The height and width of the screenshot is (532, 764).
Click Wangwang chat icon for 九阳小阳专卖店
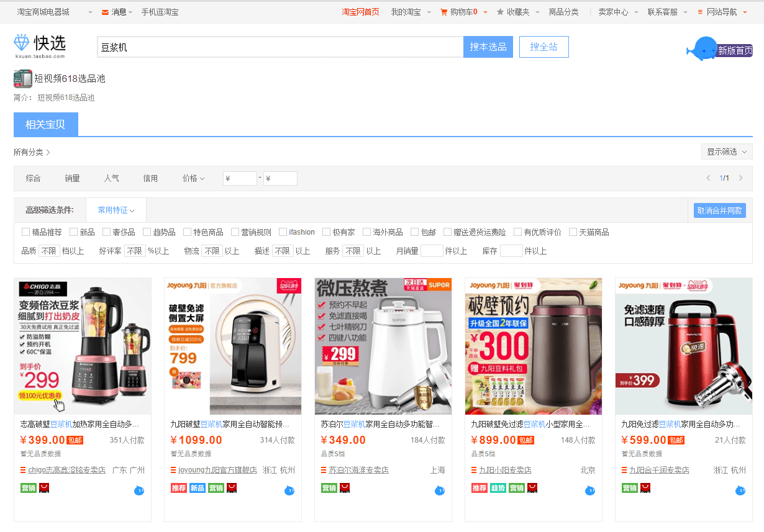[590, 491]
